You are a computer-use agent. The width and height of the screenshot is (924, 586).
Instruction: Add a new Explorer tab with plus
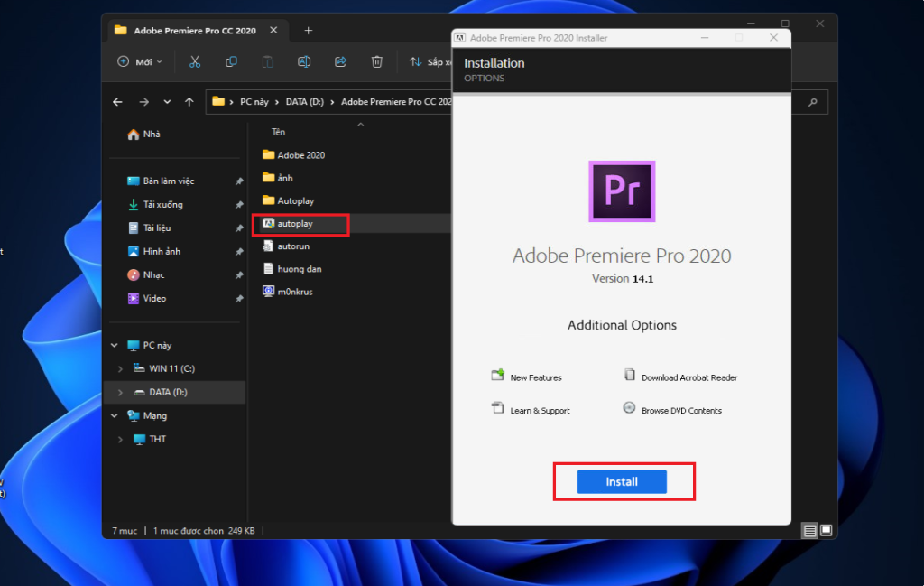[309, 30]
